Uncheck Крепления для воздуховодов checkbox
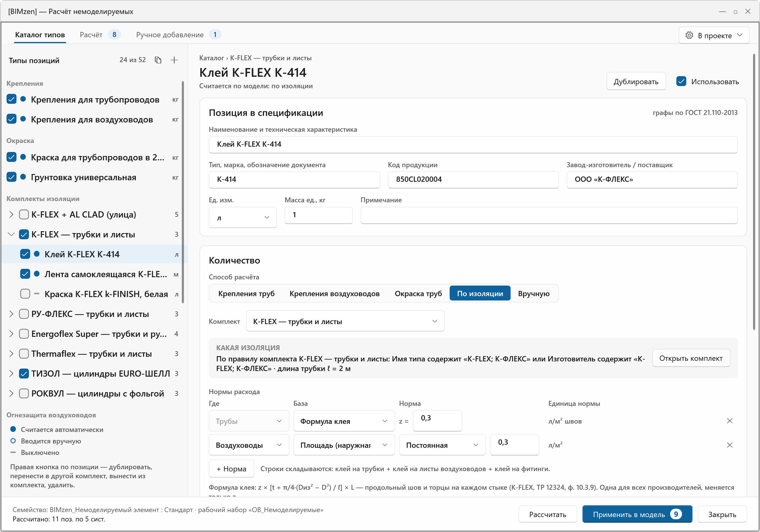 (12, 119)
